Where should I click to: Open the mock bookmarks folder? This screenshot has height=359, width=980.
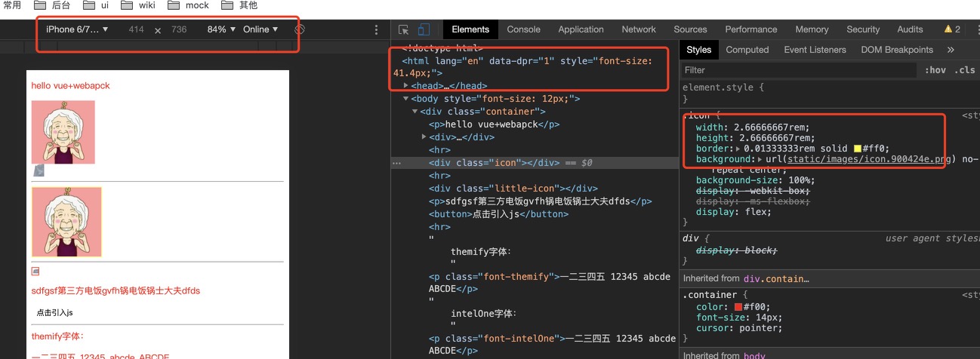189,5
